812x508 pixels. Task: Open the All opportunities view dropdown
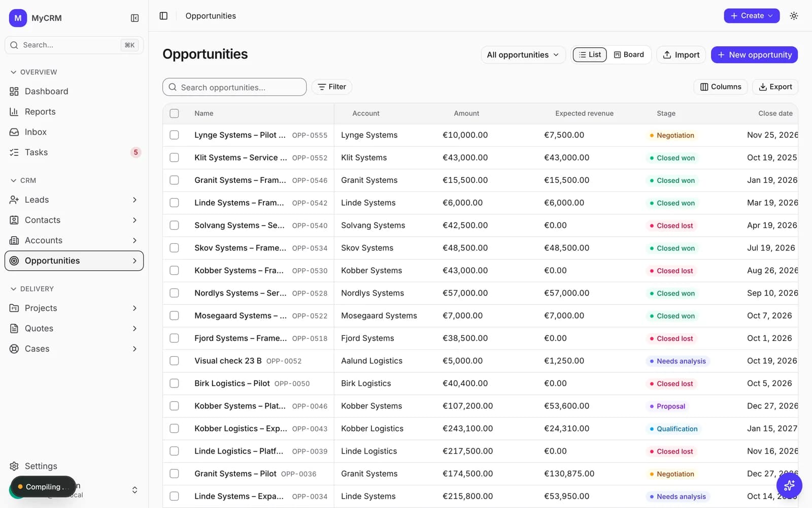click(x=523, y=55)
